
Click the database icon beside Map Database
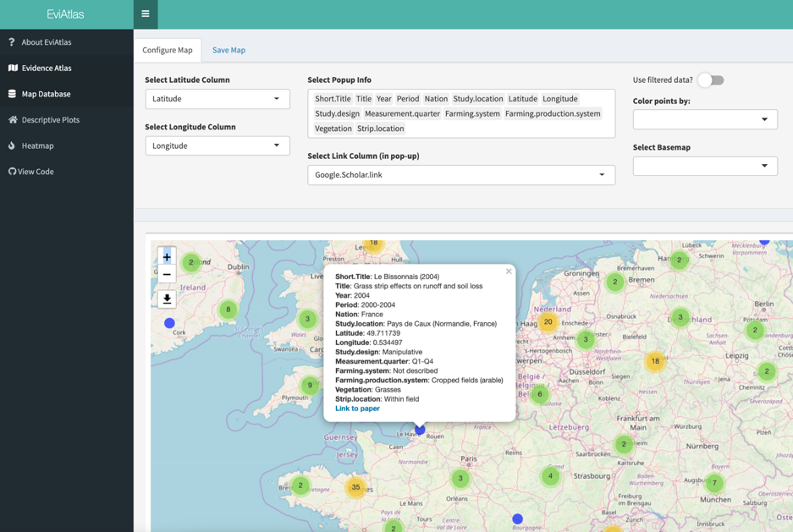click(x=12, y=94)
